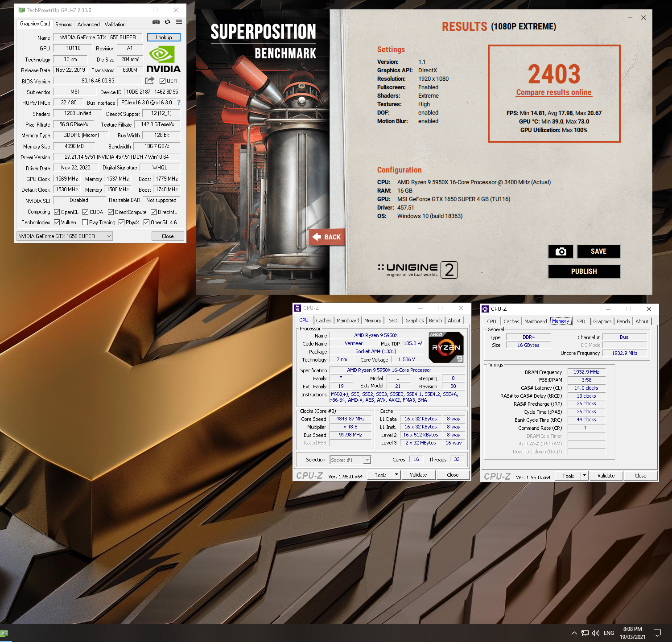
Task: Toggle the DirectML checkbox
Action: (x=153, y=212)
